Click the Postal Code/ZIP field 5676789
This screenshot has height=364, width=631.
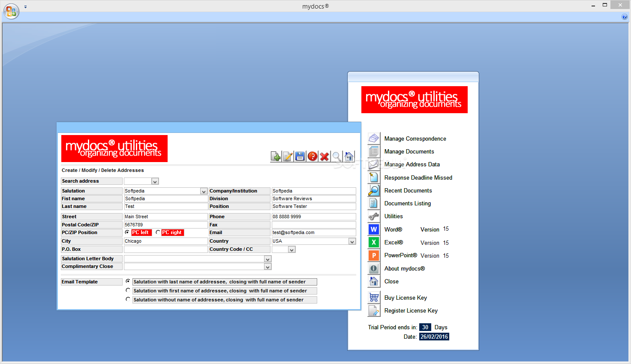click(x=165, y=225)
